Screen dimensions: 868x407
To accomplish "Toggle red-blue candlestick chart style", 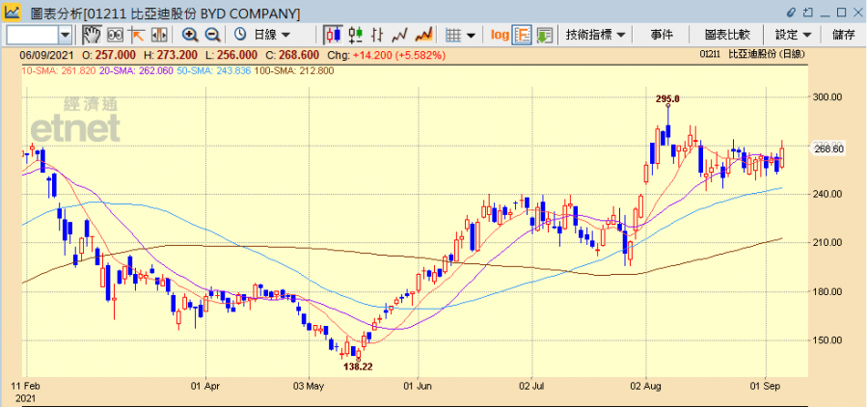I will tap(333, 35).
